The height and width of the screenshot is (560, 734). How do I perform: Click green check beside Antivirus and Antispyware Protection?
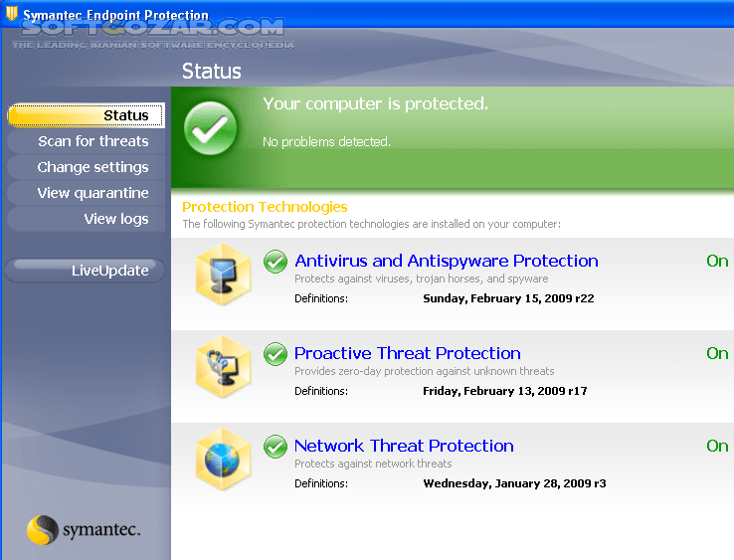(275, 262)
